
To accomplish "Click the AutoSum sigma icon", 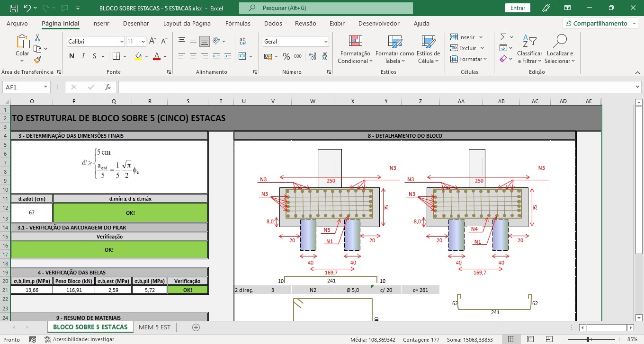I will click(x=503, y=37).
